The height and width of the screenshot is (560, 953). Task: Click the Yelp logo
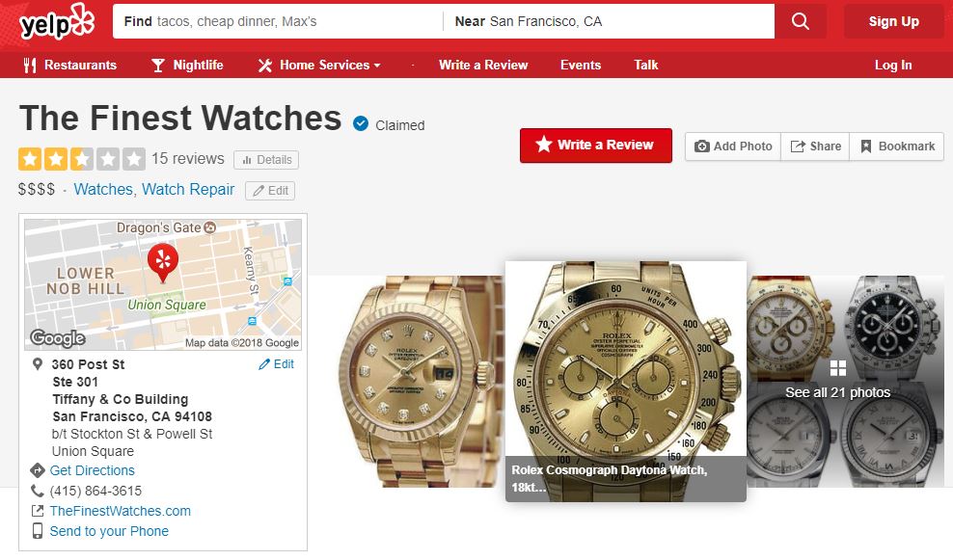click(57, 23)
